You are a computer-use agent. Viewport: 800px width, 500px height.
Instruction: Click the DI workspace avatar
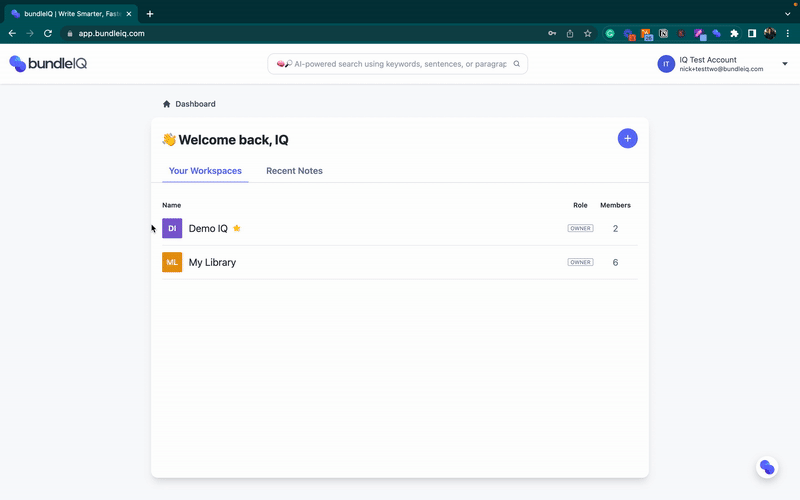pyautogui.click(x=172, y=228)
